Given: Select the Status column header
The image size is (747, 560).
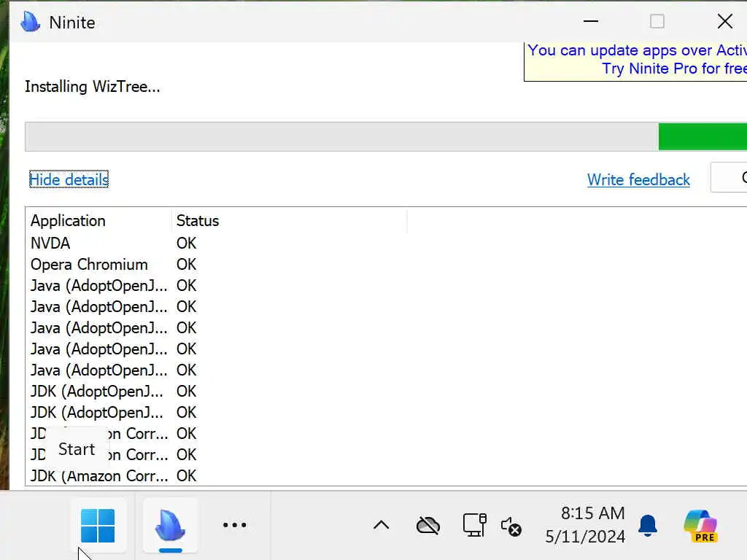Looking at the screenshot, I should pos(289,221).
